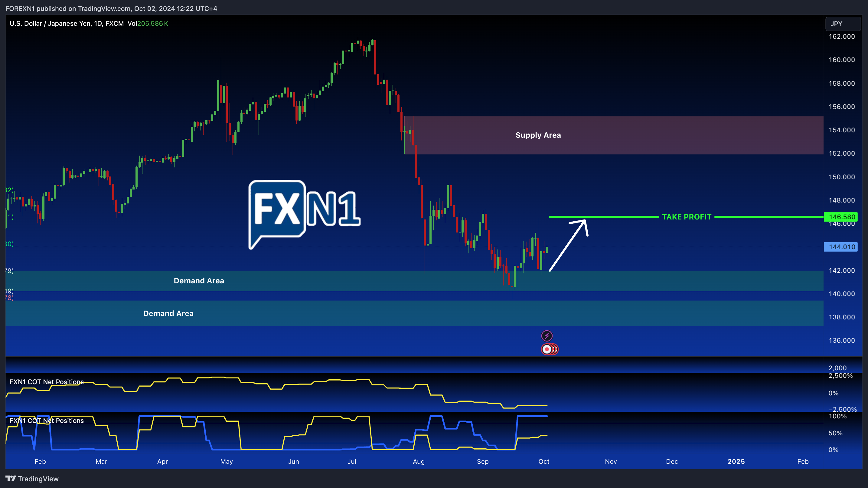Click the 160.000 price axis label
This screenshot has width=868, height=488.
(x=842, y=60)
